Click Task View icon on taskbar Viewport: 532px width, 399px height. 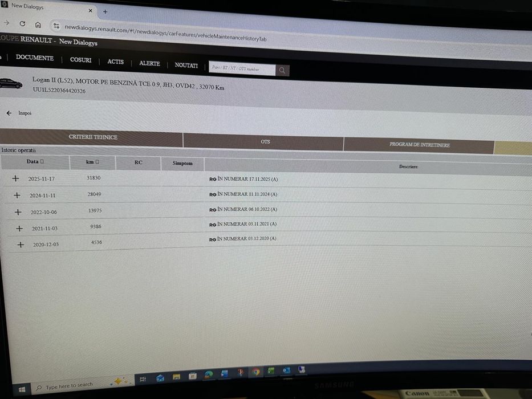143,379
